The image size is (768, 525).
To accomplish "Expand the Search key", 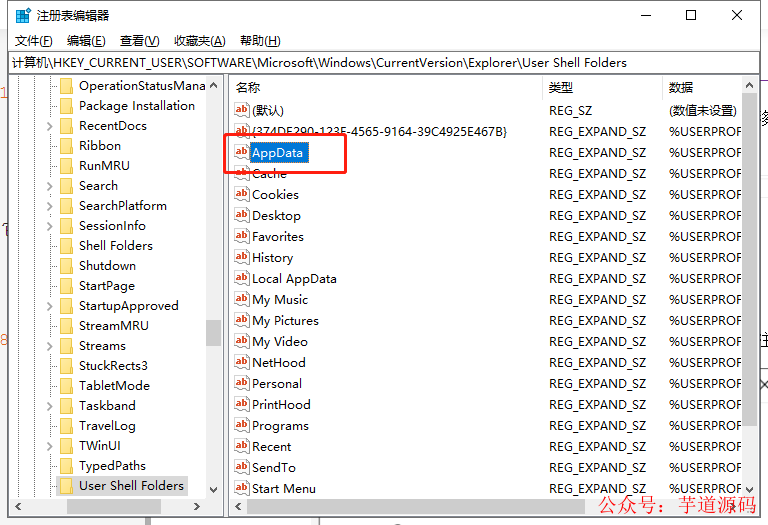I will 49,186.
